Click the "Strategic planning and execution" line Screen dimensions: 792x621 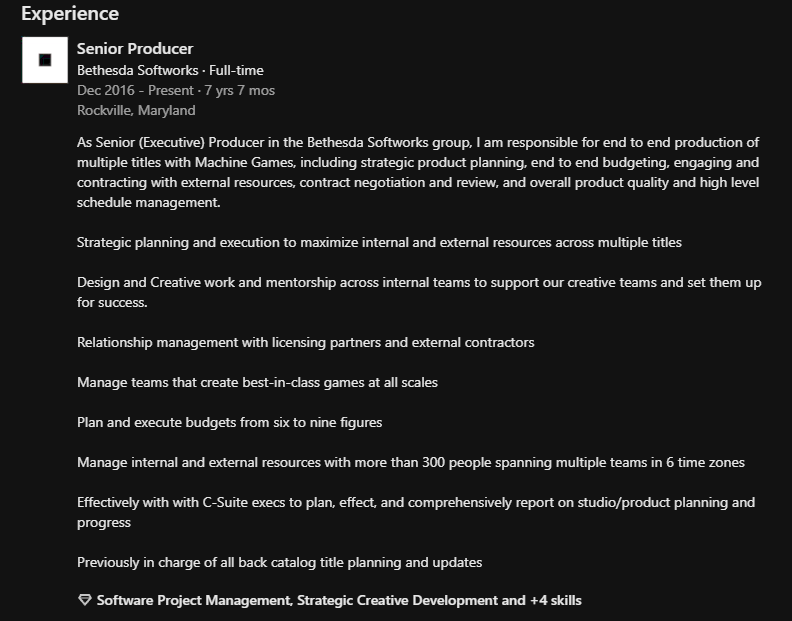click(x=379, y=242)
